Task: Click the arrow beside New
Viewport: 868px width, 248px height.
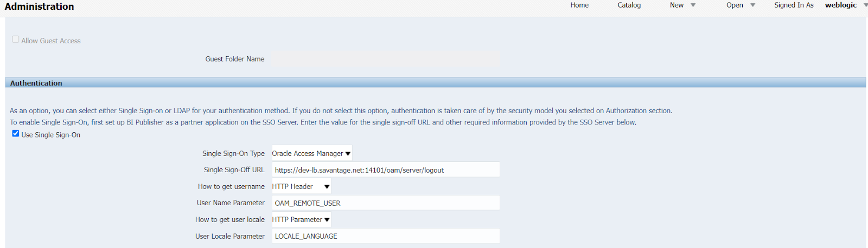Action: 693,5
